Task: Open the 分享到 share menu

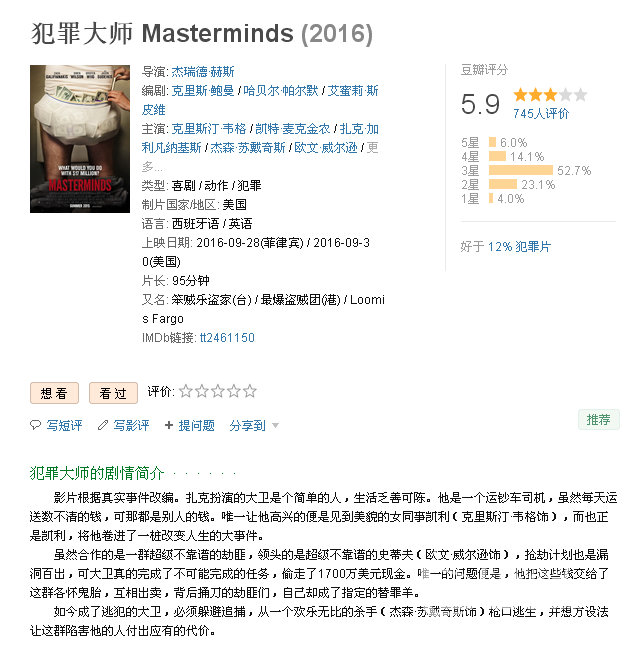Action: tap(248, 425)
